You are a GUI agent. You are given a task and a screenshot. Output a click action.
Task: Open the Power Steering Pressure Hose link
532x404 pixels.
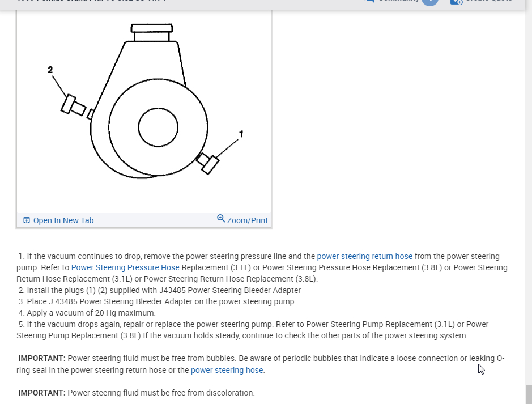[125, 267]
